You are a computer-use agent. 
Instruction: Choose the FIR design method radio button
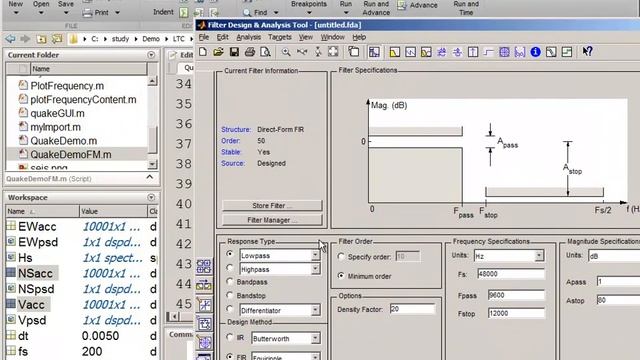point(230,356)
